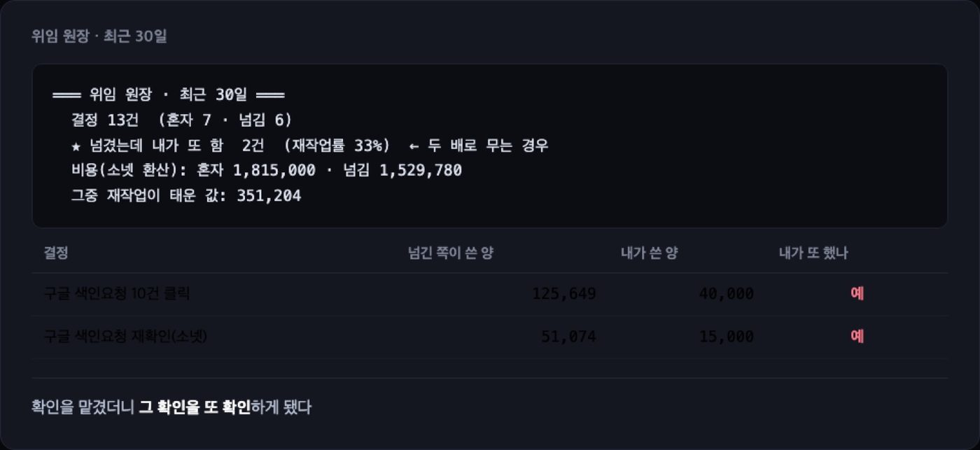Viewport: 980px width, 450px height.
Task: Click the red '예' in the second row
Action: pyautogui.click(x=857, y=337)
